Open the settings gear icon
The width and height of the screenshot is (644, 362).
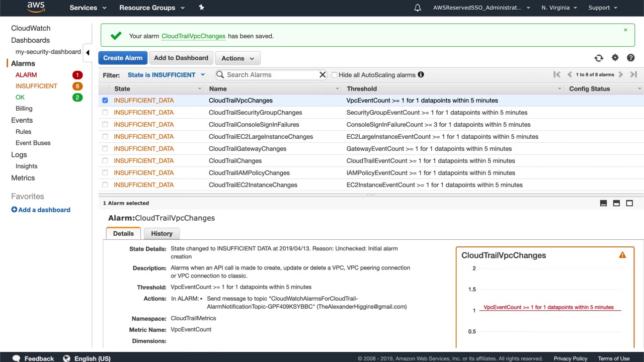(615, 58)
